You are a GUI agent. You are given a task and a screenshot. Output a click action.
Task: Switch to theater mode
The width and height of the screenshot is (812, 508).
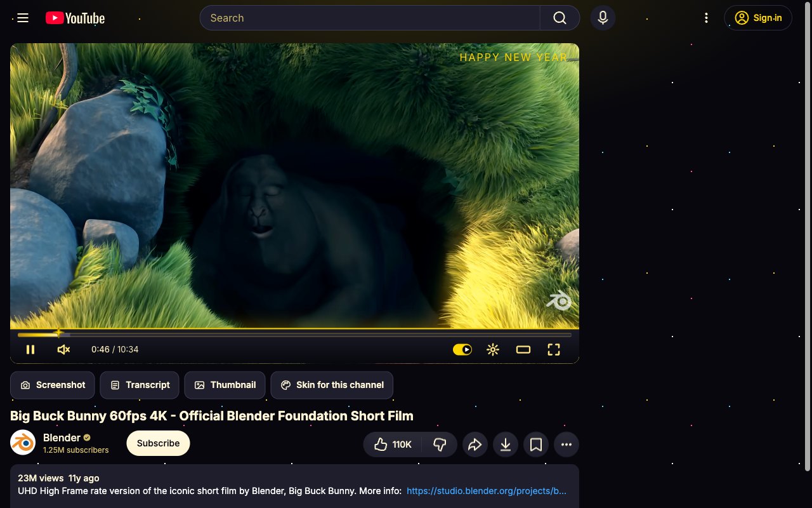pos(523,349)
